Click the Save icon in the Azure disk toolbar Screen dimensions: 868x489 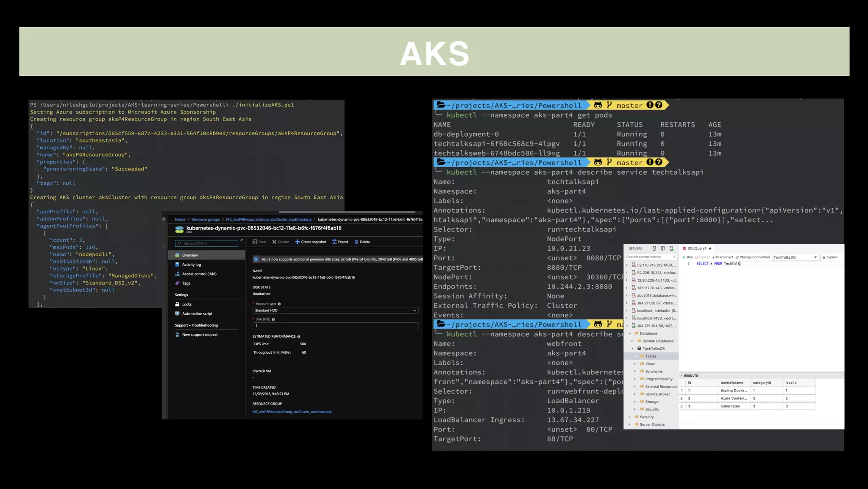pos(255,242)
